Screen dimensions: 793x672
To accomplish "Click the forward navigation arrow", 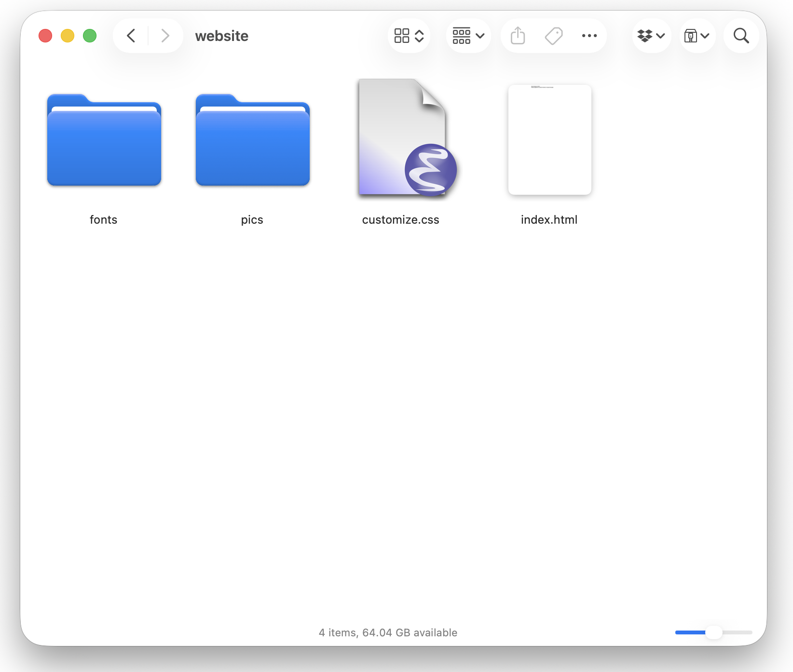I will pyautogui.click(x=165, y=36).
